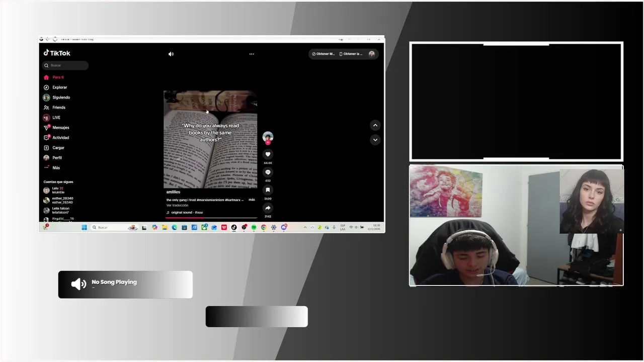Open the amillies creator name

(173, 192)
